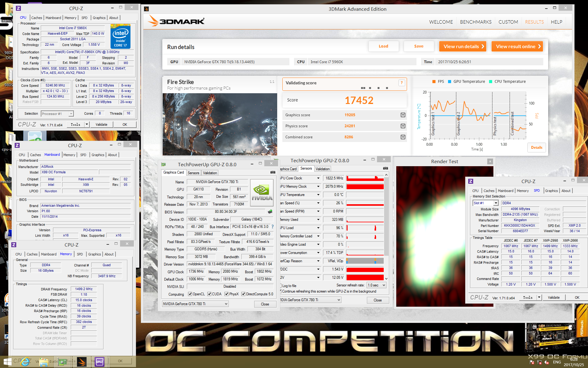Click the GPU-Z Graphics Card window title icon

click(163, 164)
